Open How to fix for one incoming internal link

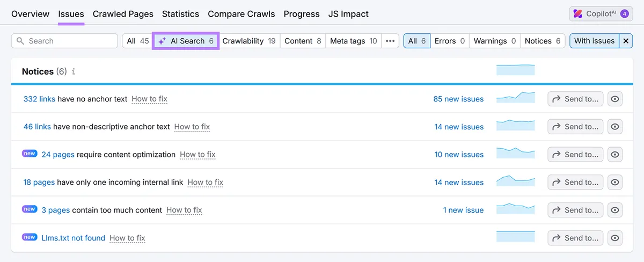pos(206,183)
